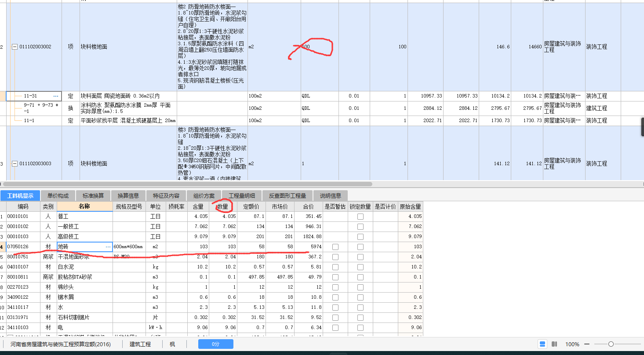Open the 组价方案 tab

point(204,196)
